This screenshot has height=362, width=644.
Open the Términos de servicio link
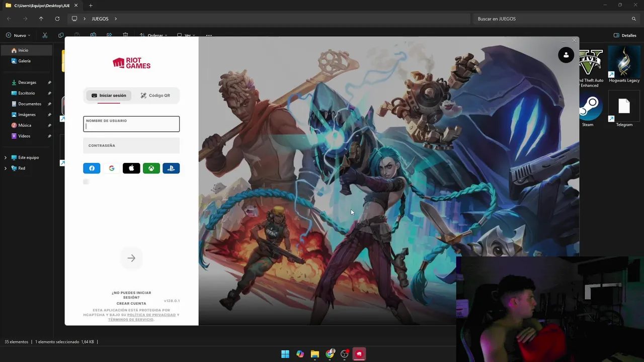131,320
